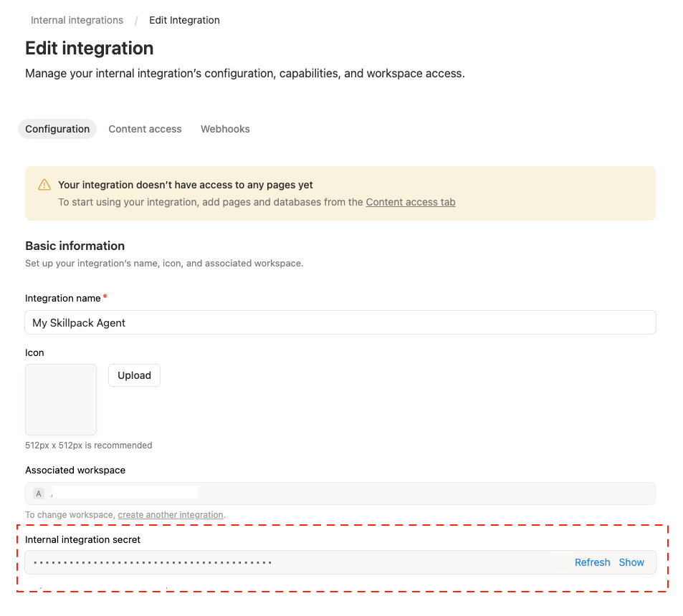This screenshot has height=616, width=683.
Task: Click the workspace avatar letter A
Action: tap(39, 494)
